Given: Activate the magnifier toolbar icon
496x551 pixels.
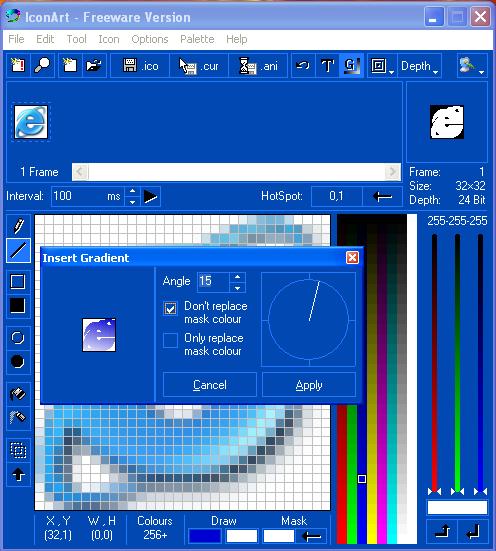Looking at the screenshot, I should pos(43,65).
